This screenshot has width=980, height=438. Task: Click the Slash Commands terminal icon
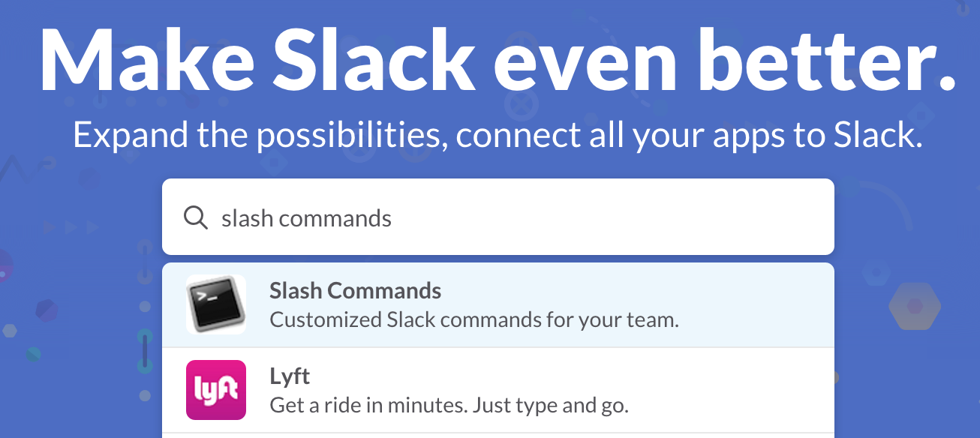click(216, 304)
